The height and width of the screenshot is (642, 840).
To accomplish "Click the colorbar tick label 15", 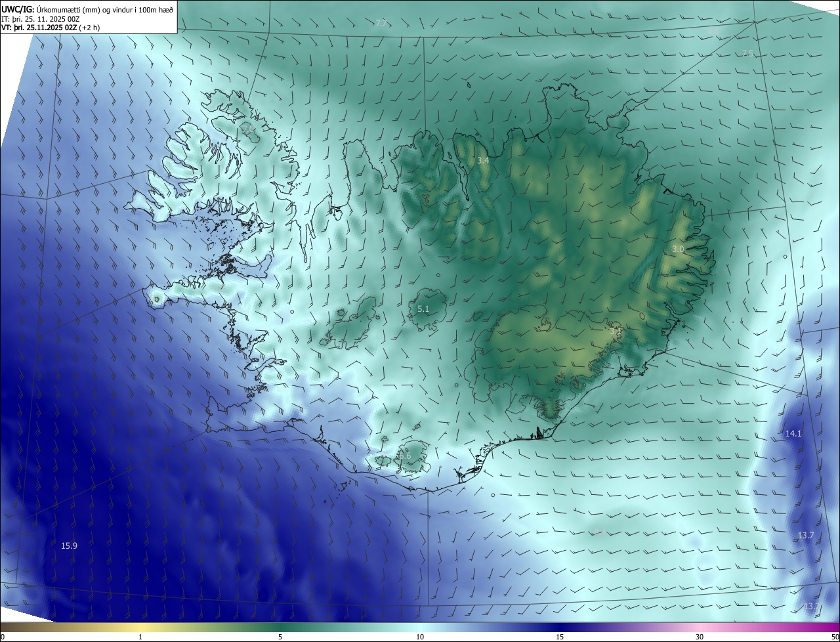I will click(x=560, y=637).
